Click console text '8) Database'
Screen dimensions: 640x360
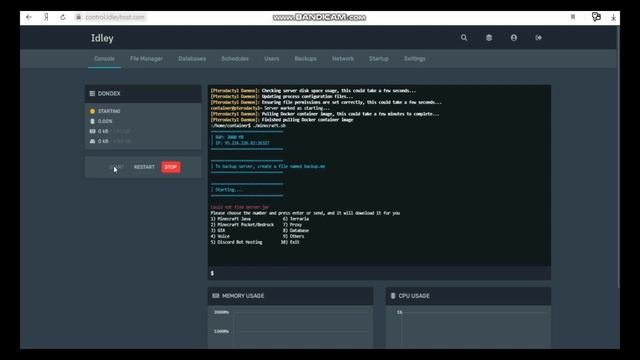tap(296, 231)
